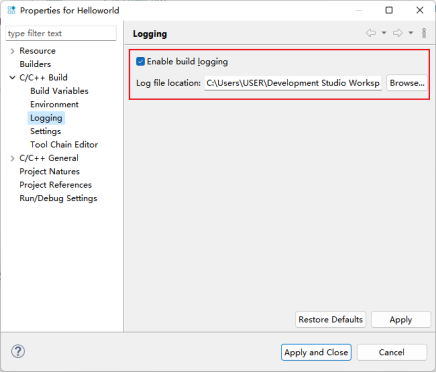Collapse the C/C++ Build node

12,78
